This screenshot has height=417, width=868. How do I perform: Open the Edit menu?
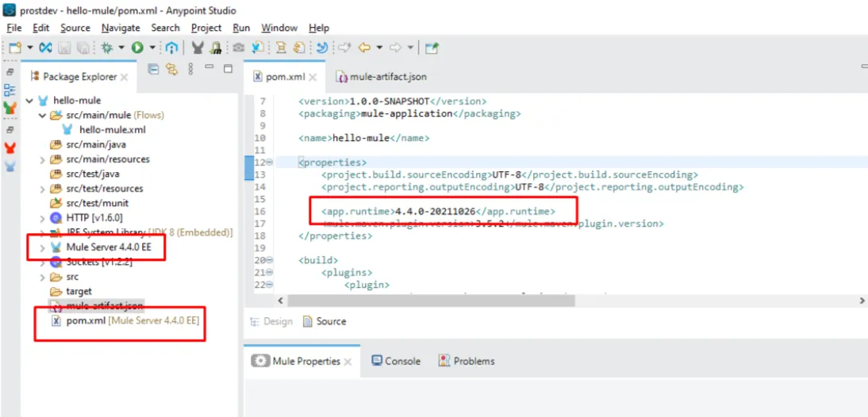click(x=41, y=28)
